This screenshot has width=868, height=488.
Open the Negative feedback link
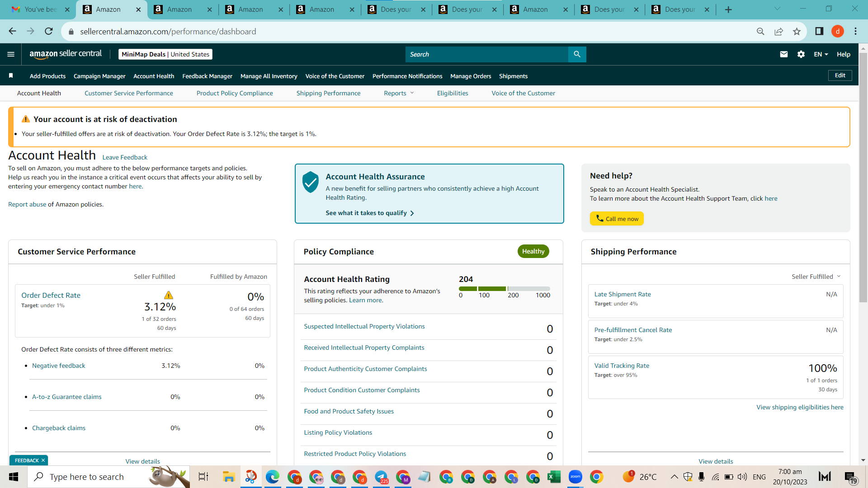59,366
